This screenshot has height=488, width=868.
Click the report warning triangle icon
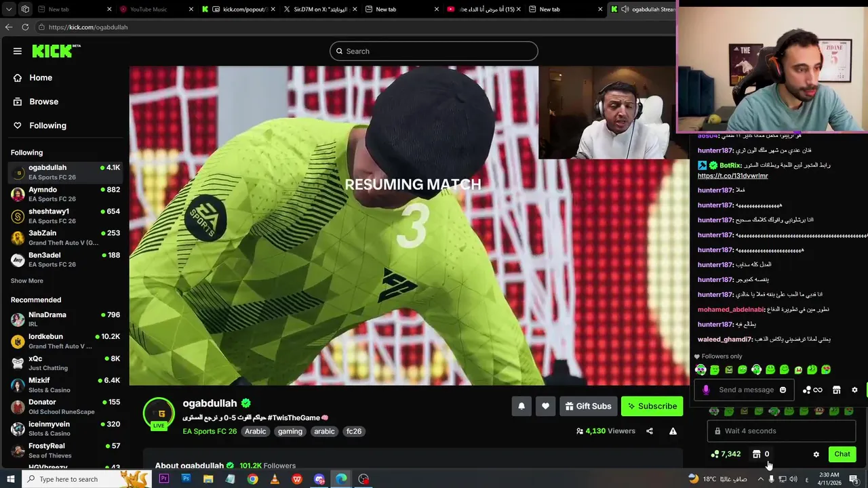[673, 431]
